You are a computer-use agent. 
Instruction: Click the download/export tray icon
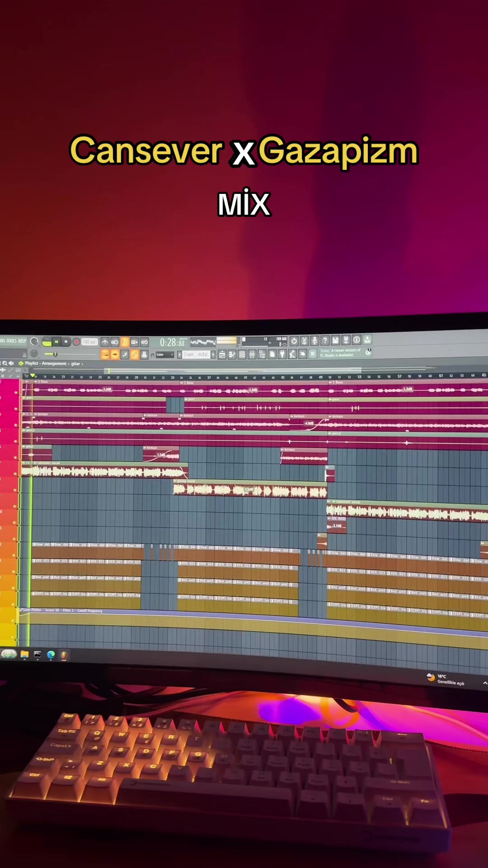pos(367,340)
